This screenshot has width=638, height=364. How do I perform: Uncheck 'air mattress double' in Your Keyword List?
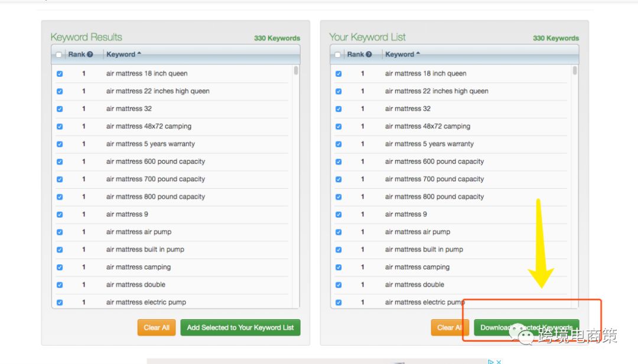pyautogui.click(x=338, y=285)
